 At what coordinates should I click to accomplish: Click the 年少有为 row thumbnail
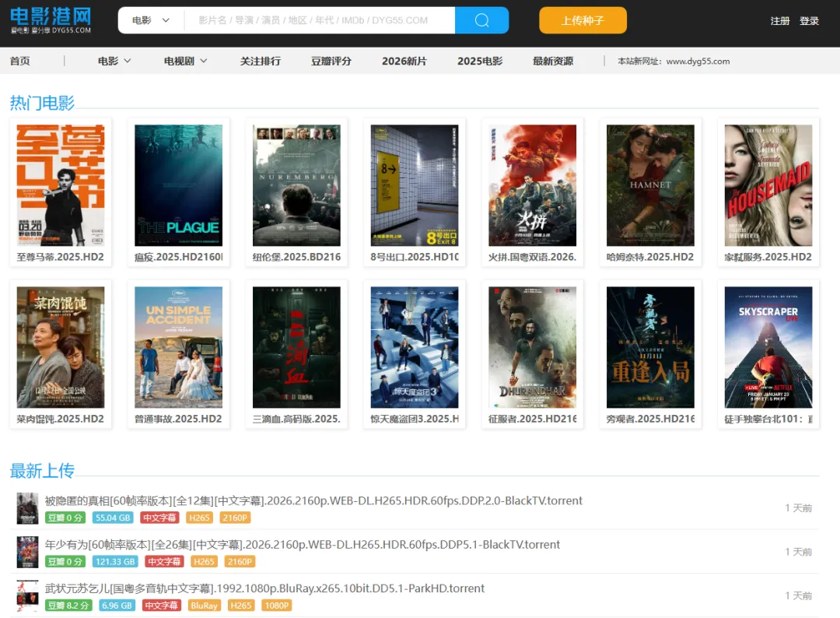pos(27,552)
